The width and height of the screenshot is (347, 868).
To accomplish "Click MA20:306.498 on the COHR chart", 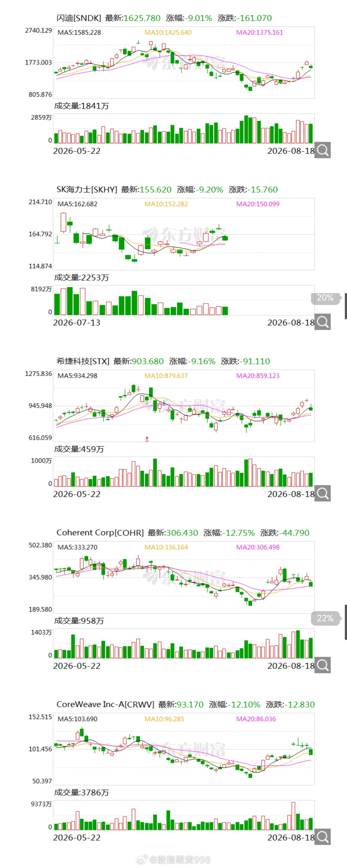I will pos(258,547).
